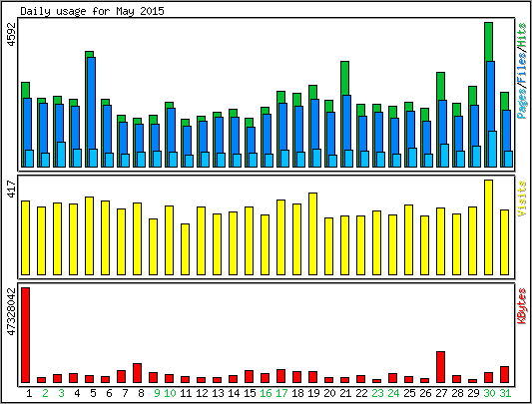Click the 4592 scale value on the left
The width and height of the screenshot is (532, 404).
pos(11,34)
